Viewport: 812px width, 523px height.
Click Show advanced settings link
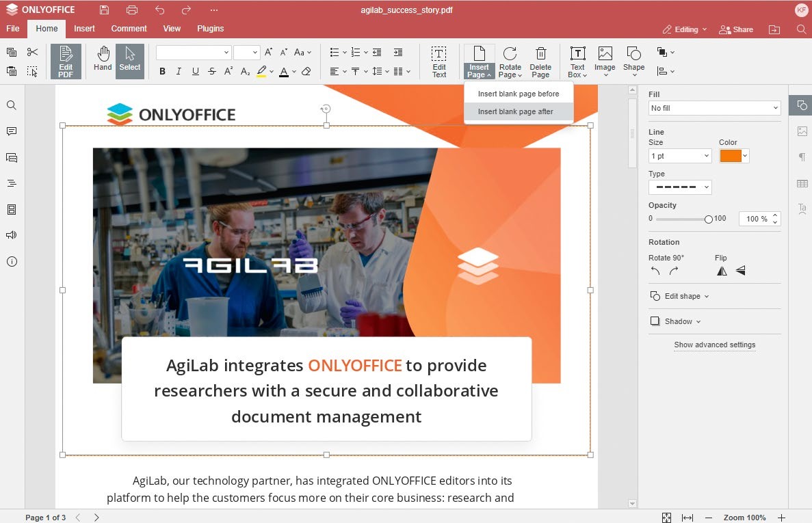point(715,345)
